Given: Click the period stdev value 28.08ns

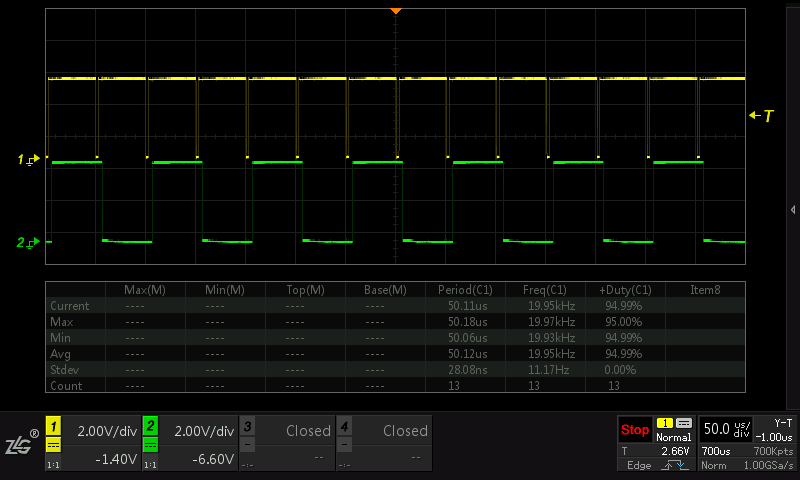Looking at the screenshot, I should pyautogui.click(x=467, y=370).
